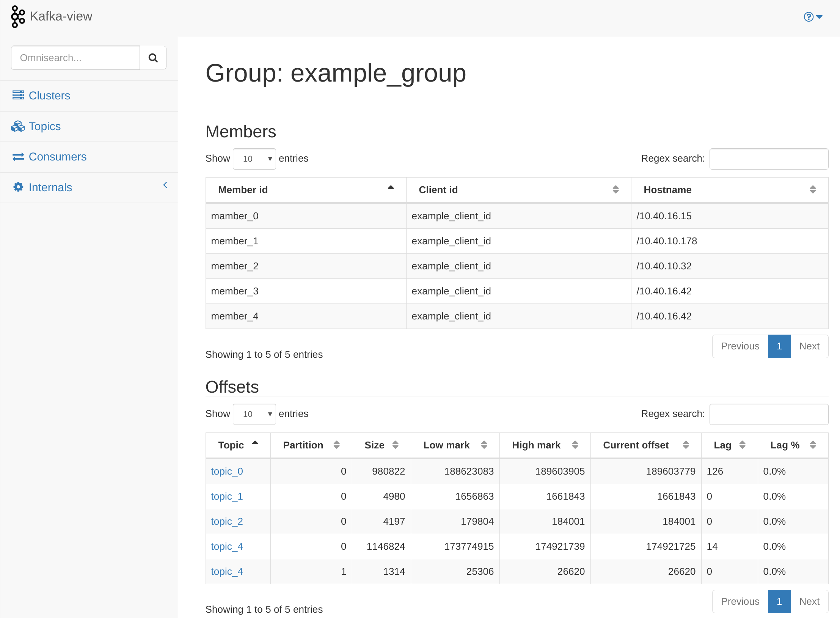This screenshot has height=618, width=840.
Task: Select page 1 in Offsets pagination
Action: pos(779,601)
